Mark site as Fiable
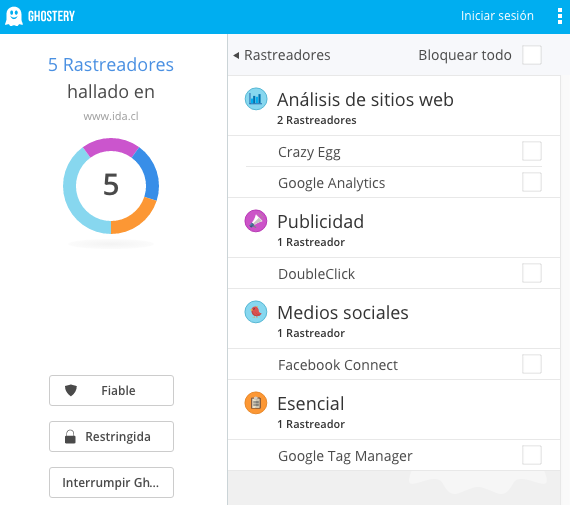Image resolution: width=570 pixels, height=505 pixels. pyautogui.click(x=111, y=390)
